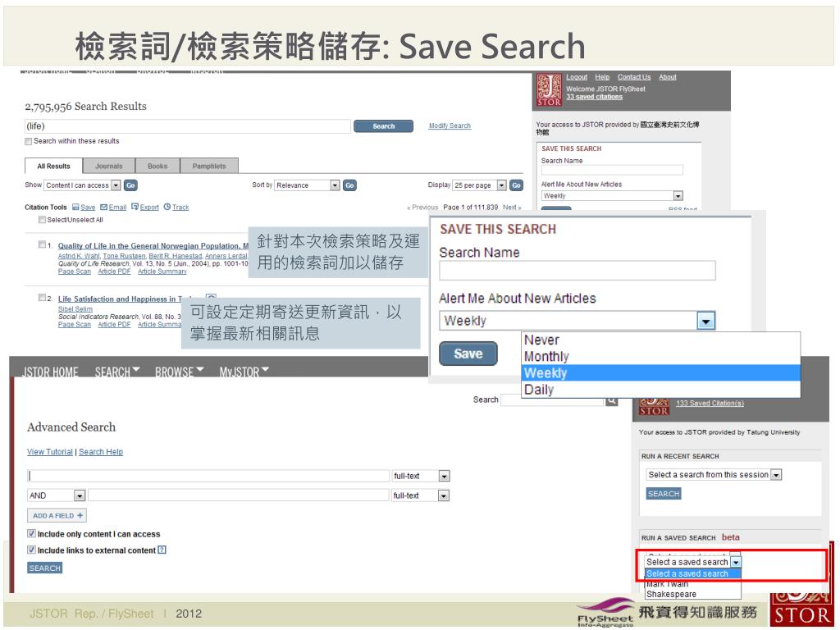
Task: Open the Sort by Relevance dropdown
Action: pyautogui.click(x=335, y=185)
